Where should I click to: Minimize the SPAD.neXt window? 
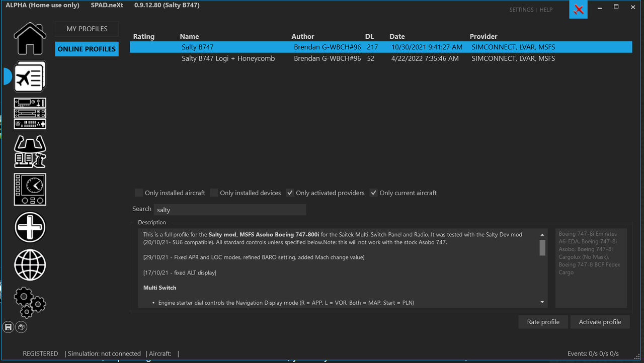click(600, 8)
